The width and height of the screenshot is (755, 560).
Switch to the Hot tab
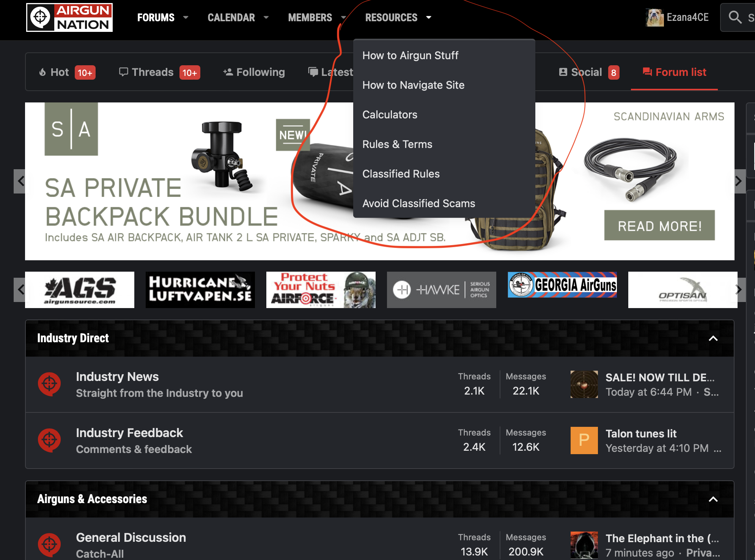(x=67, y=72)
